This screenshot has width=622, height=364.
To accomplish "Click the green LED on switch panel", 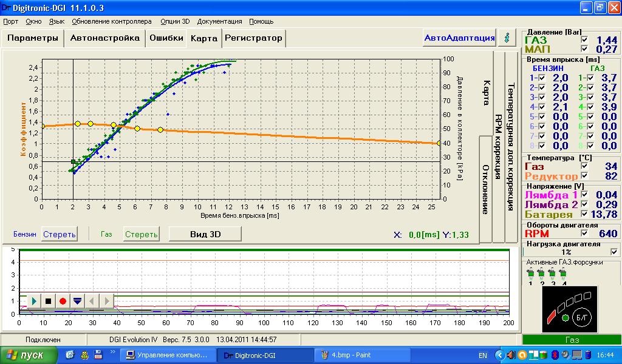I will pos(566,318).
